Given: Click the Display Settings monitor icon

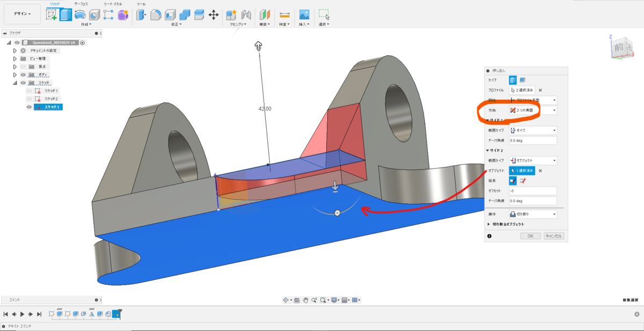Looking at the screenshot, I should (334, 300).
